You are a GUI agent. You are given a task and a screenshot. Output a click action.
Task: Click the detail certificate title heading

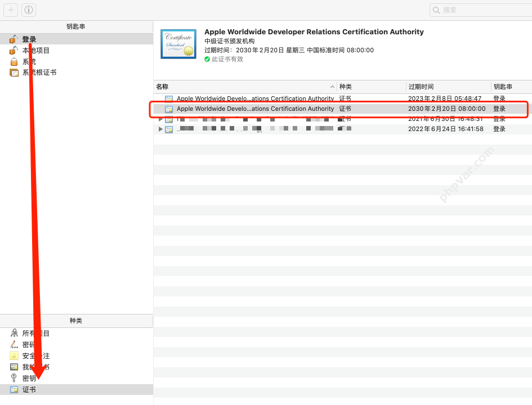pyautogui.click(x=314, y=32)
